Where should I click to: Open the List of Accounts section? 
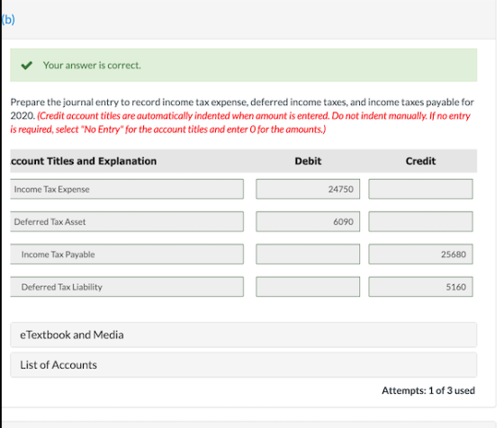[x=243, y=365]
